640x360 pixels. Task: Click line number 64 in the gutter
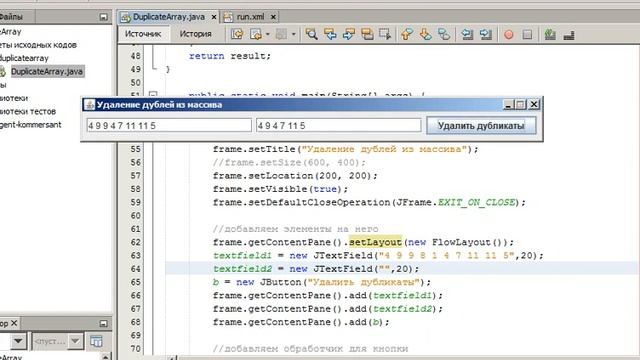coord(136,269)
